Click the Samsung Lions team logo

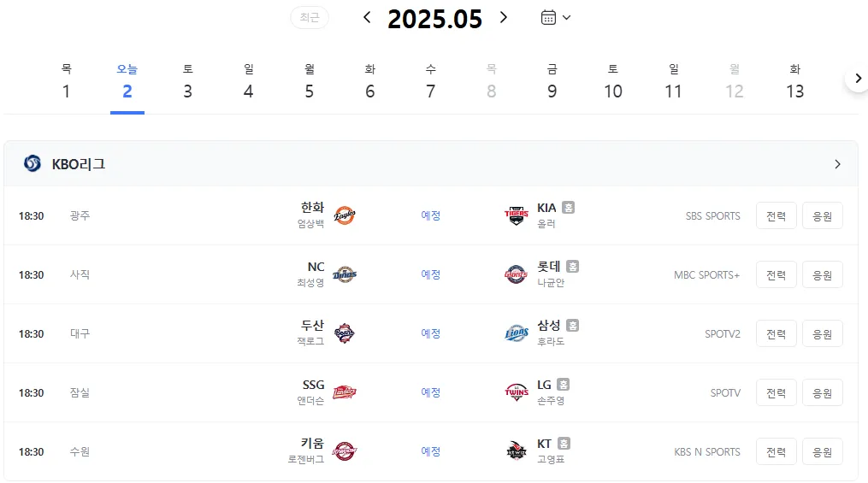tap(516, 333)
